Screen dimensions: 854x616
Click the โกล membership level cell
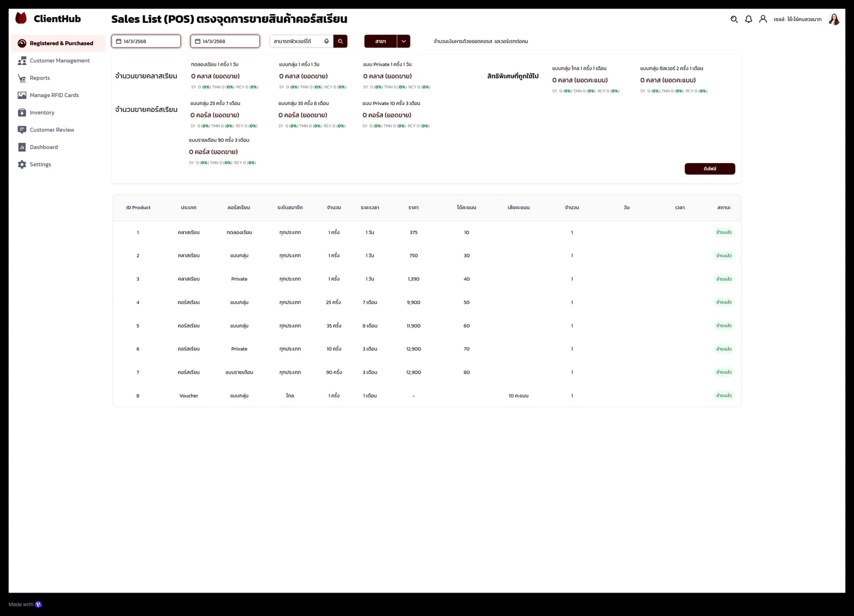point(290,396)
